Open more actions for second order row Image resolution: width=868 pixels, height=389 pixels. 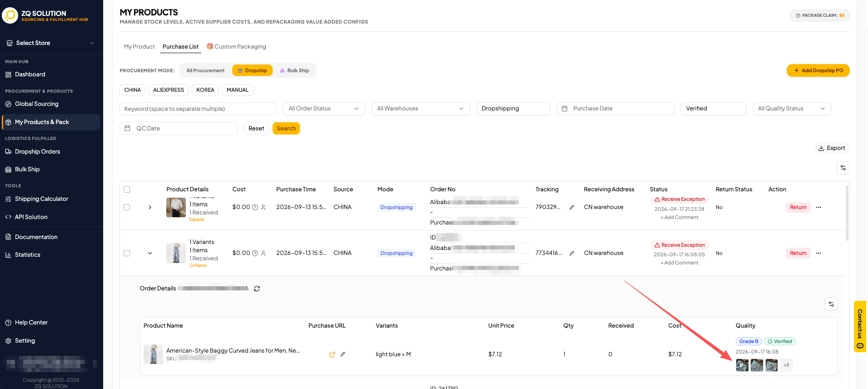(818, 253)
